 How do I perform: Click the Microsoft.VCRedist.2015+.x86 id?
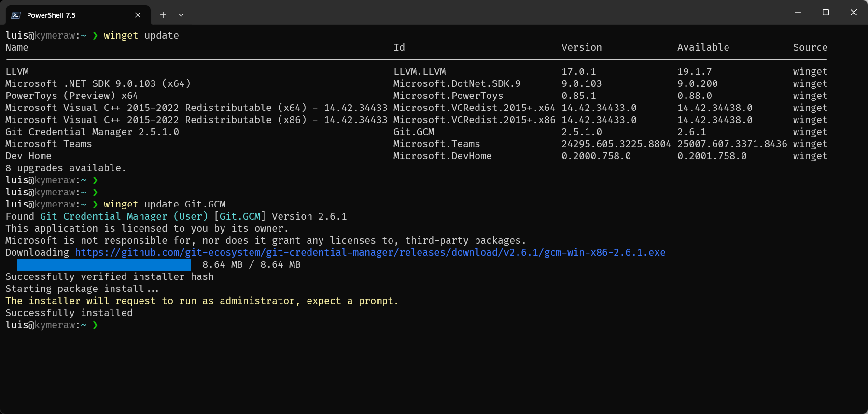coord(475,120)
